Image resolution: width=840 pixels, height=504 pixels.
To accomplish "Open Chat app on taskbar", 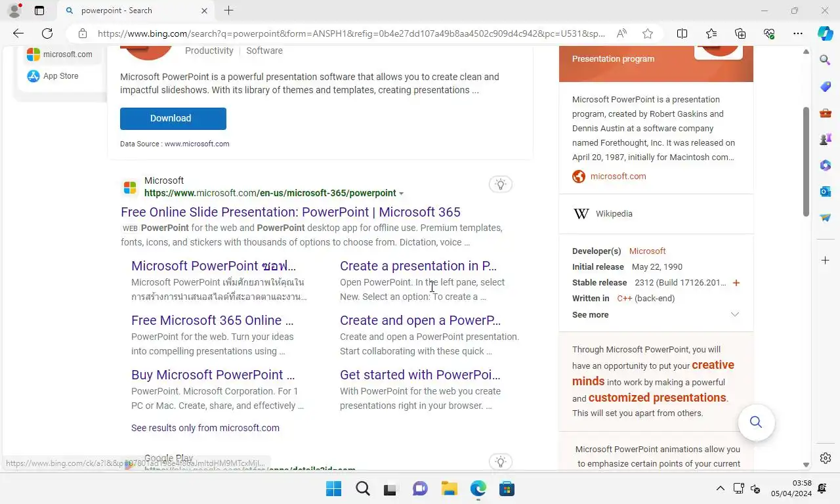I will tap(420, 489).
